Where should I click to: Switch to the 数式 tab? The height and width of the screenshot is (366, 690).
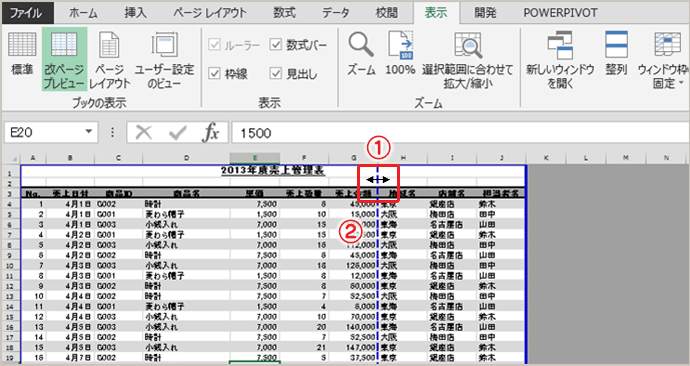pyautogui.click(x=284, y=13)
